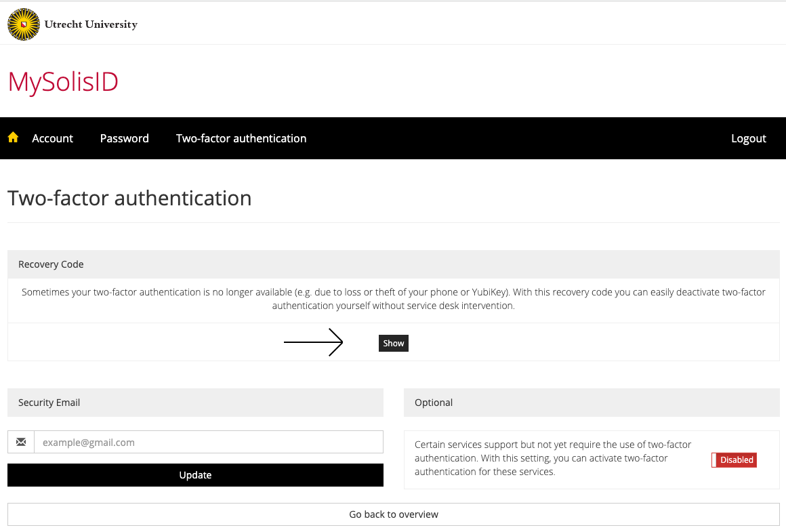The width and height of the screenshot is (786, 532).
Task: Select the envelope icon beside the email field
Action: coord(21,441)
